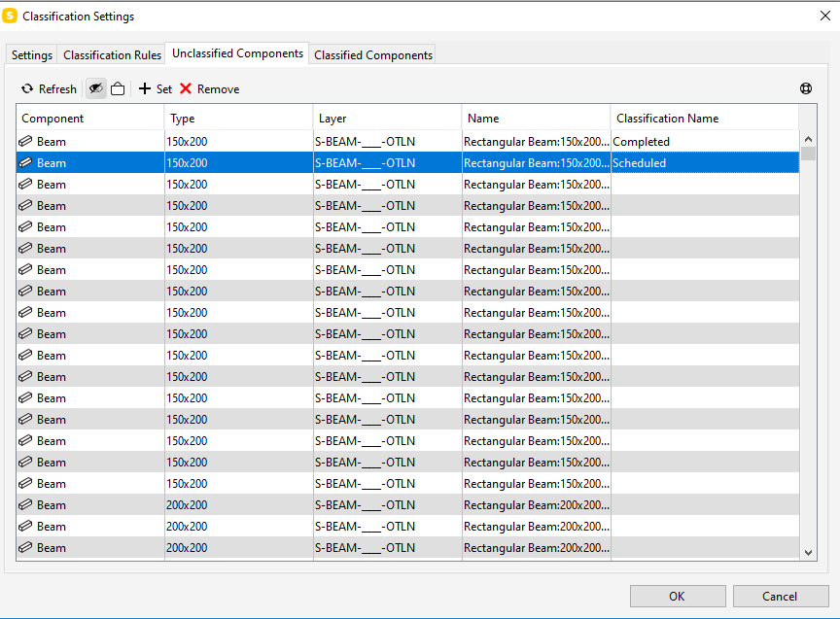Open the help lifebuoy icon
The height and width of the screenshot is (619, 840).
point(806,88)
